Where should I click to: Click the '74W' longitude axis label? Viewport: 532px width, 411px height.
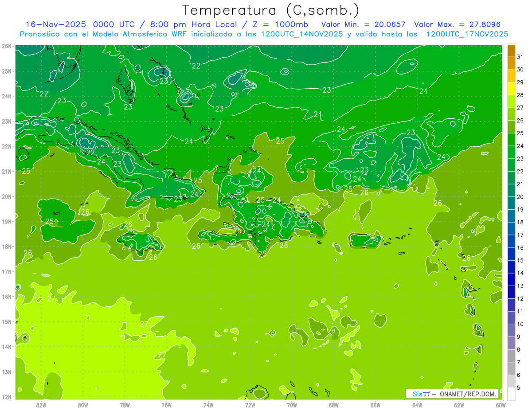(x=208, y=405)
